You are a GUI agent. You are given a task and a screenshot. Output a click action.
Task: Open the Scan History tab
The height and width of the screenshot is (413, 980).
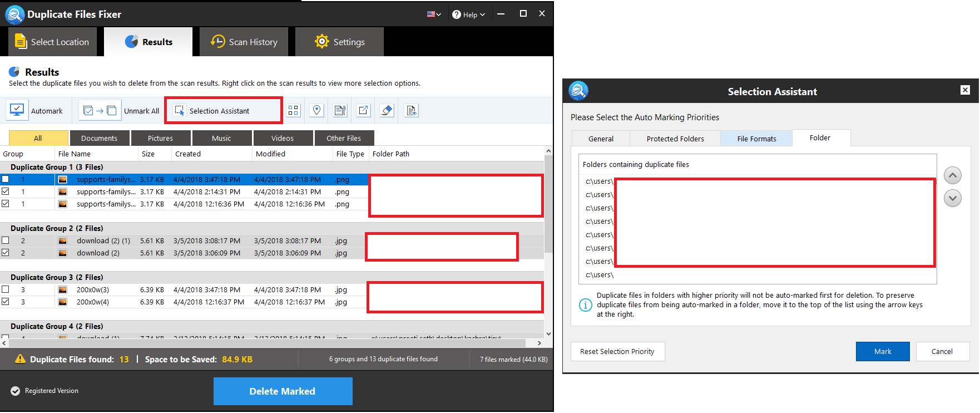coord(244,42)
